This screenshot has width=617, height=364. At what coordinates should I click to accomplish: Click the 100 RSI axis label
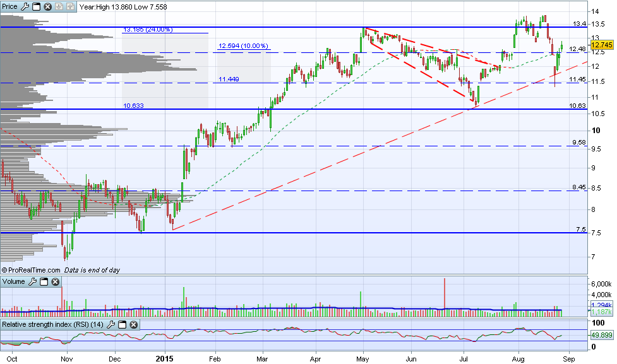(599, 323)
